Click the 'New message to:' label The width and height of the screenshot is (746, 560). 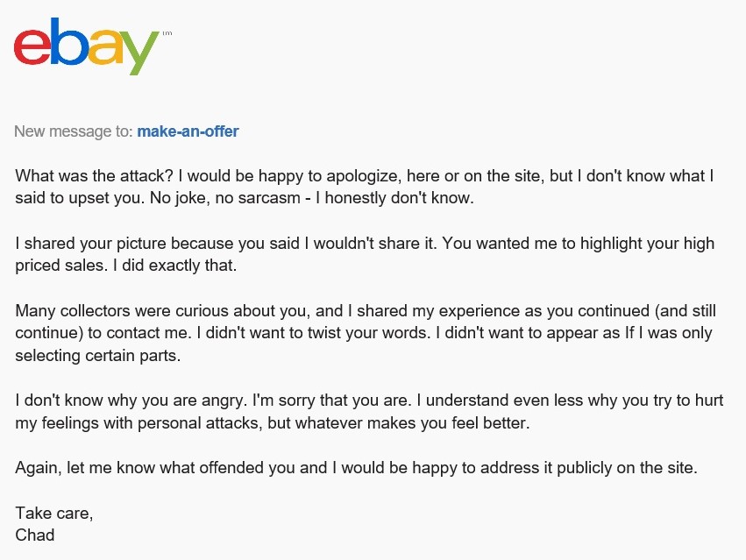coord(74,131)
